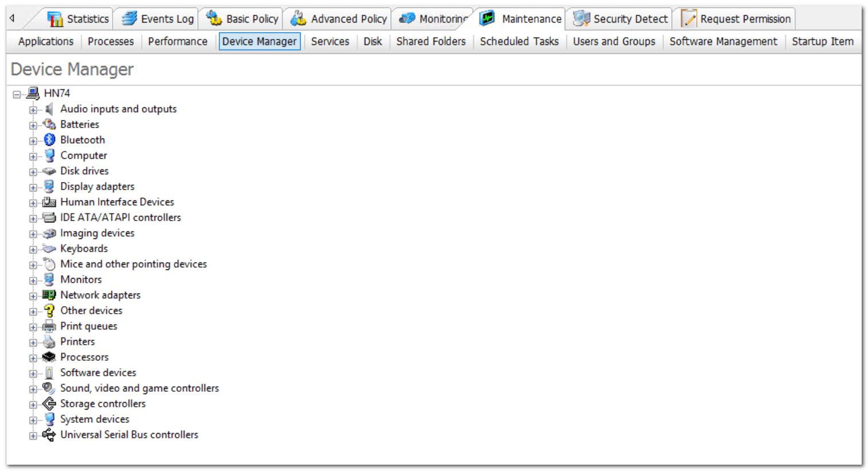
Task: Collapse the HN74 root node
Action: pos(17,94)
